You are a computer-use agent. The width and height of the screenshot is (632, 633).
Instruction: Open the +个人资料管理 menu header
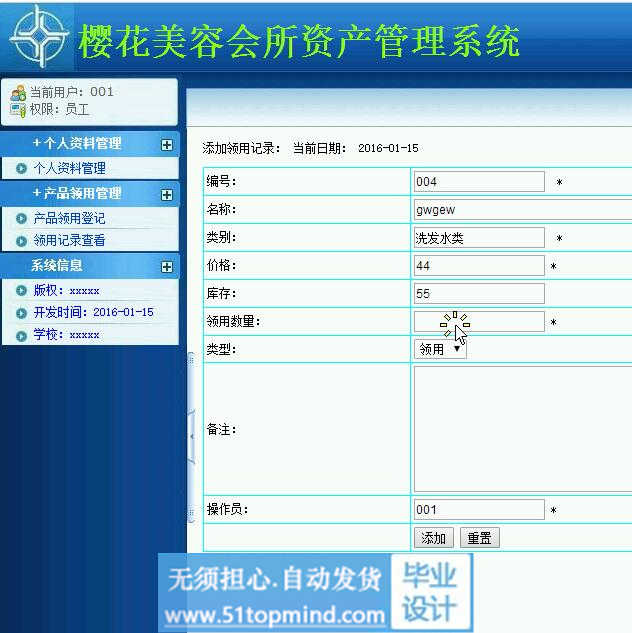(x=90, y=144)
